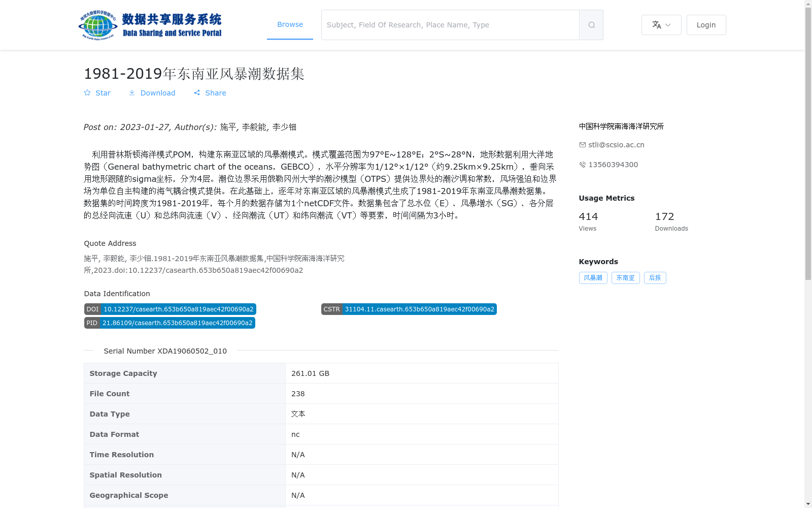The width and height of the screenshot is (812, 508).
Task: Click the CSTR identifier badge
Action: tap(409, 309)
